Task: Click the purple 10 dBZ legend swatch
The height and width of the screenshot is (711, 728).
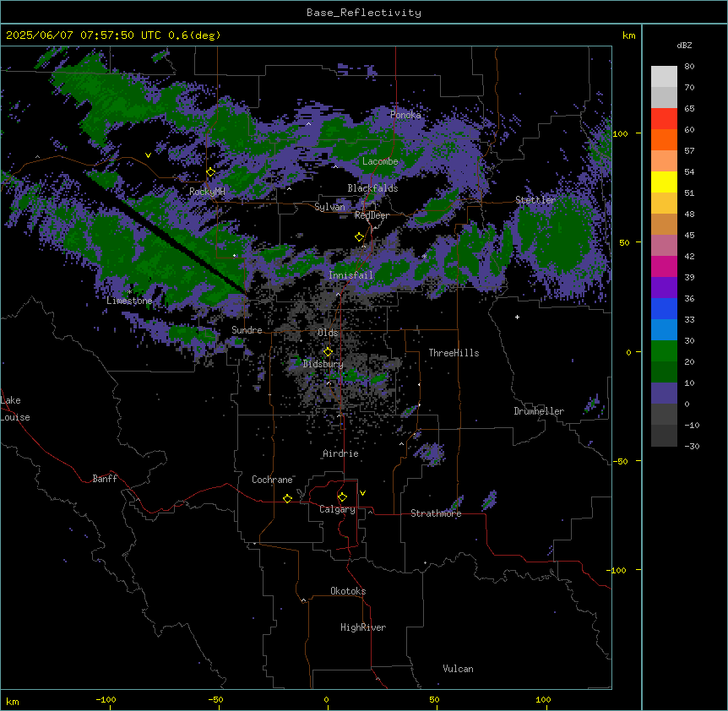Action: coord(664,393)
